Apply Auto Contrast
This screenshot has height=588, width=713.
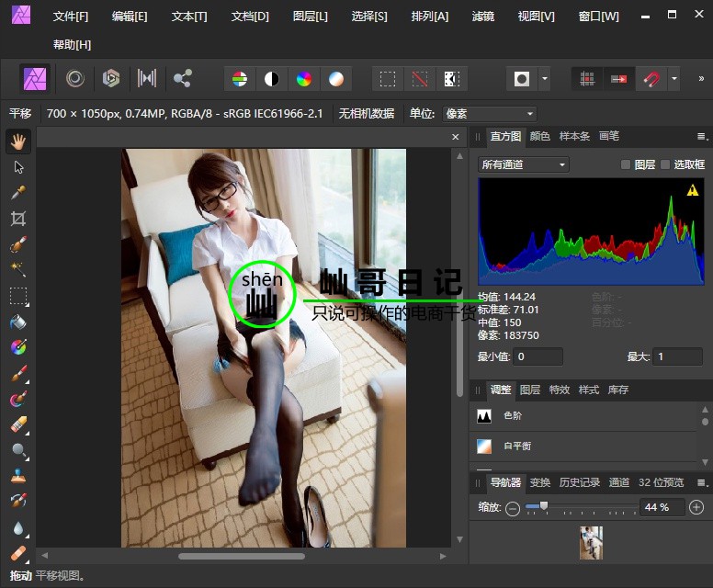[271, 79]
